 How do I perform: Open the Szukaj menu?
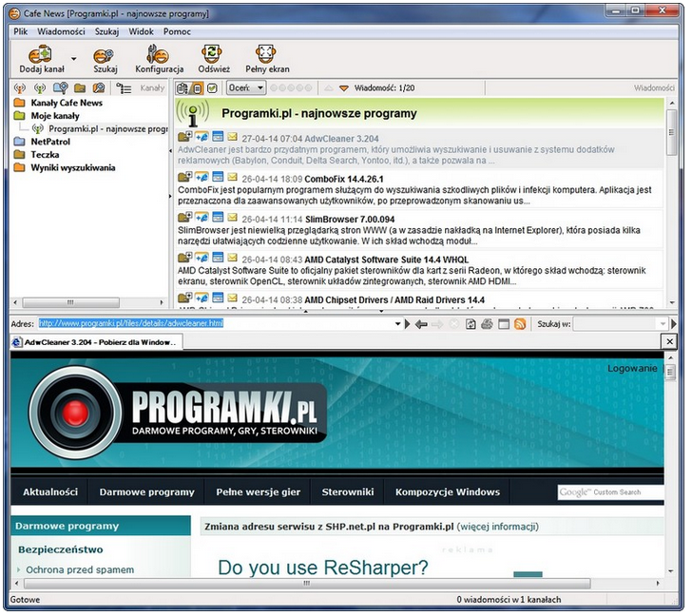point(106,31)
